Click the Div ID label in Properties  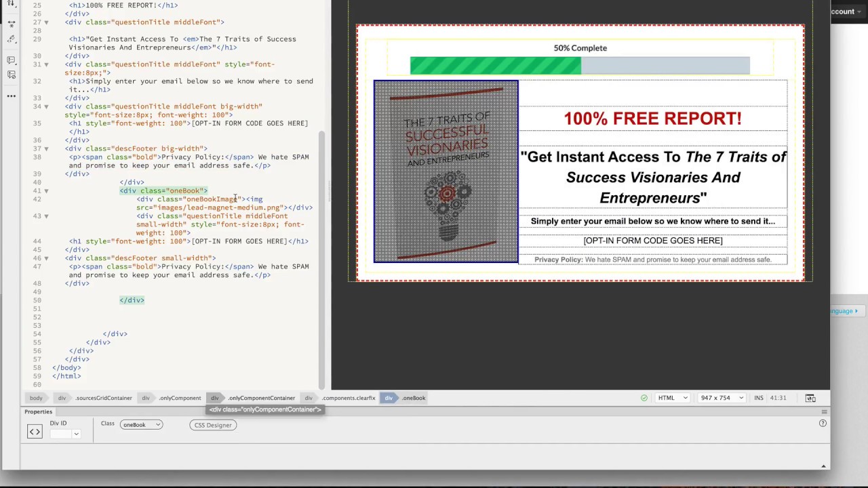tap(58, 424)
